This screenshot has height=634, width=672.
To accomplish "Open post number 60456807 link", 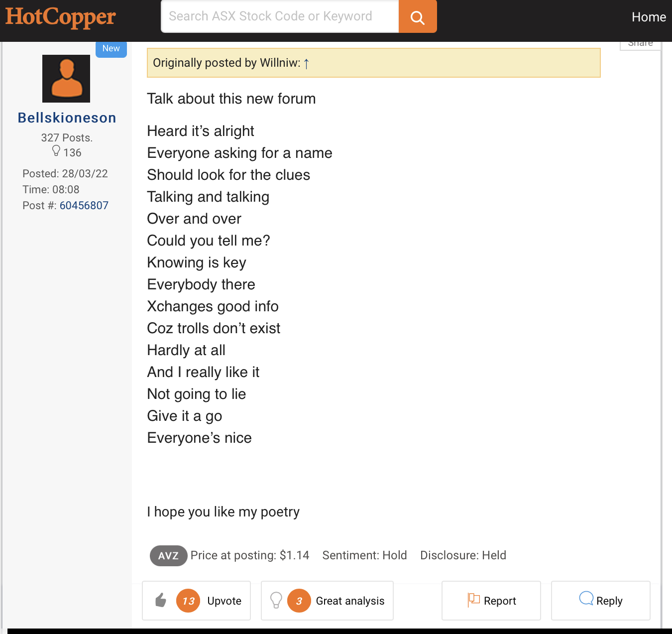I will coord(84,205).
